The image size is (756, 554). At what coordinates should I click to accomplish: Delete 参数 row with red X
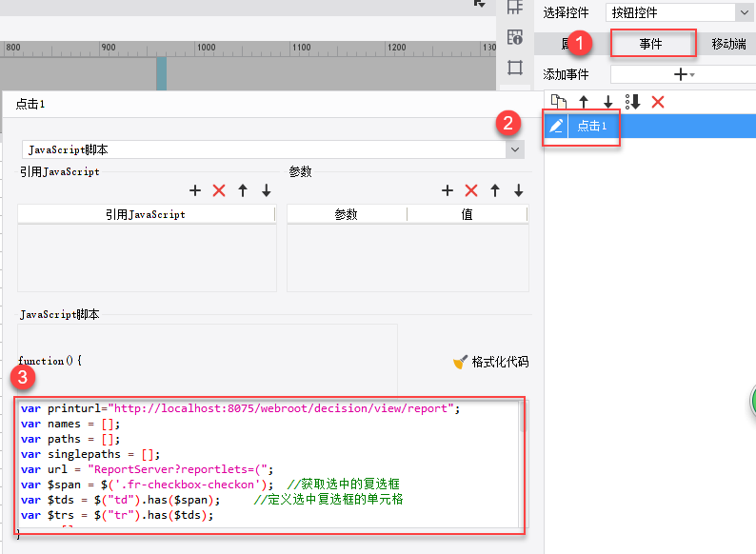coord(471,190)
